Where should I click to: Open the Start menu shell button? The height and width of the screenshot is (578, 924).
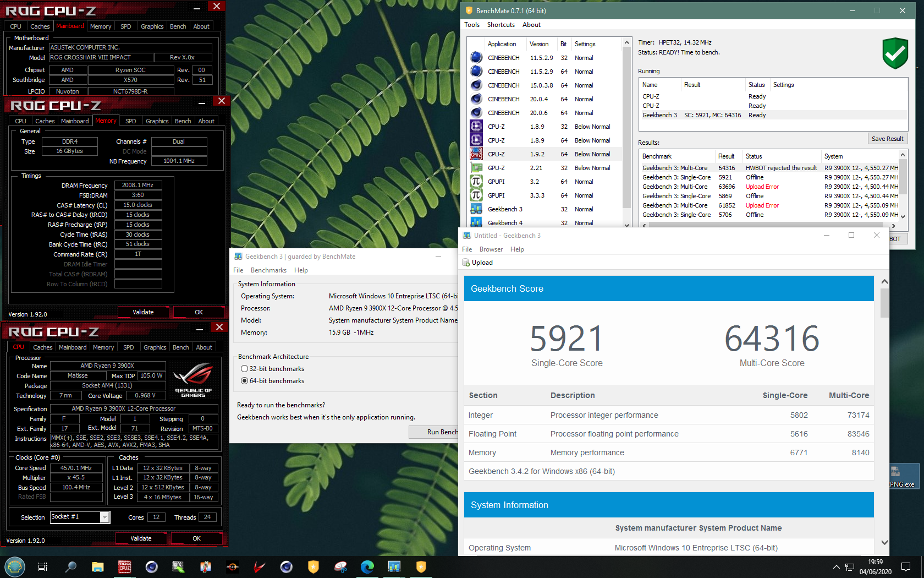15,566
